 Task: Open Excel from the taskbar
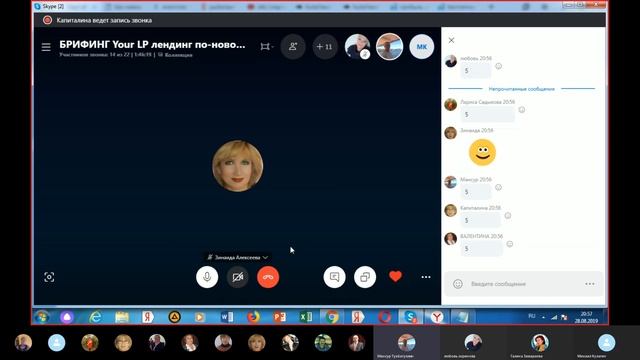coord(306,317)
